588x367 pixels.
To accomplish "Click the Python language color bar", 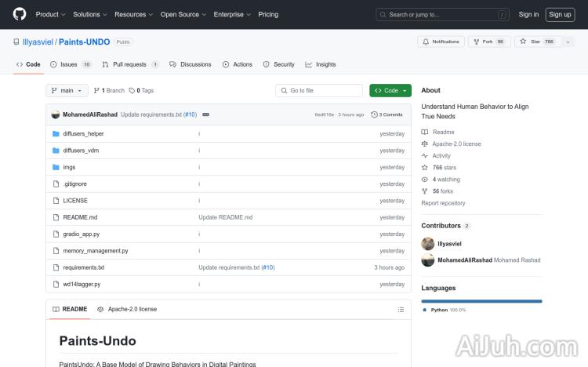I will (x=481, y=301).
